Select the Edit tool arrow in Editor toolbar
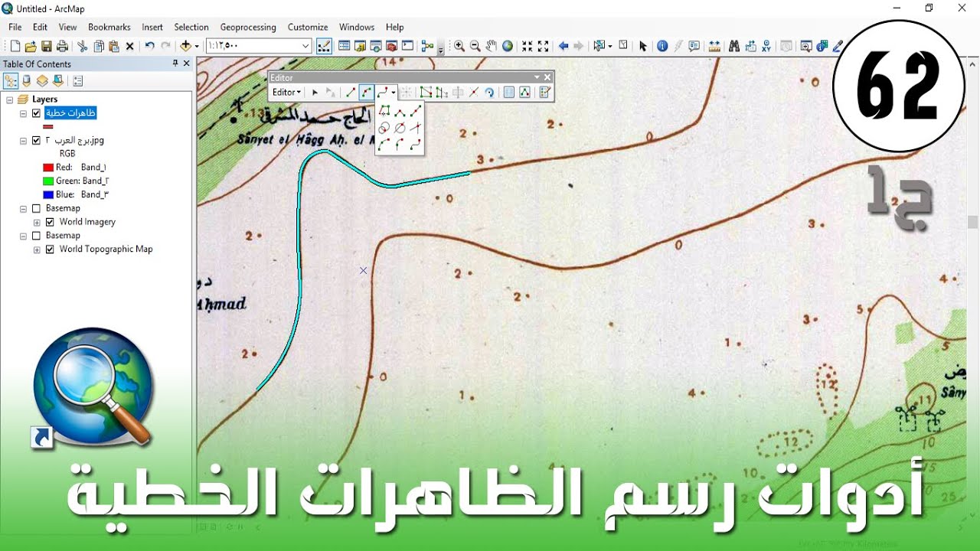The width and height of the screenshot is (980, 551). (x=315, y=92)
